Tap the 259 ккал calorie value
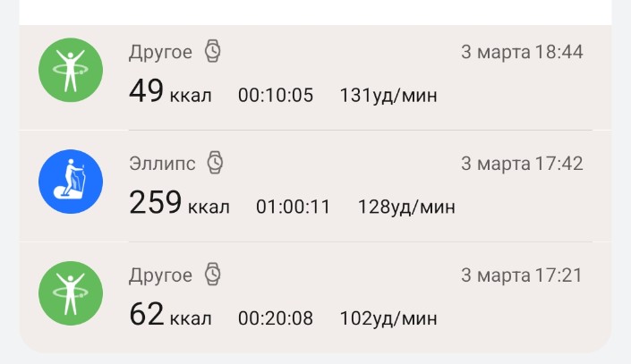The width and height of the screenshot is (631, 364). pos(179,204)
